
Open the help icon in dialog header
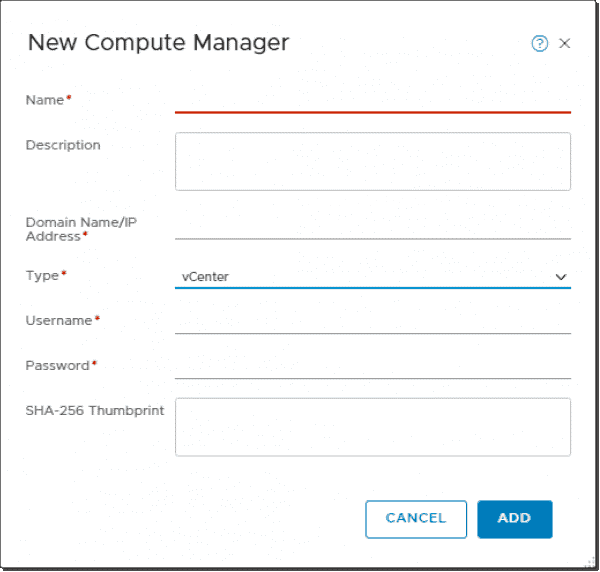540,43
